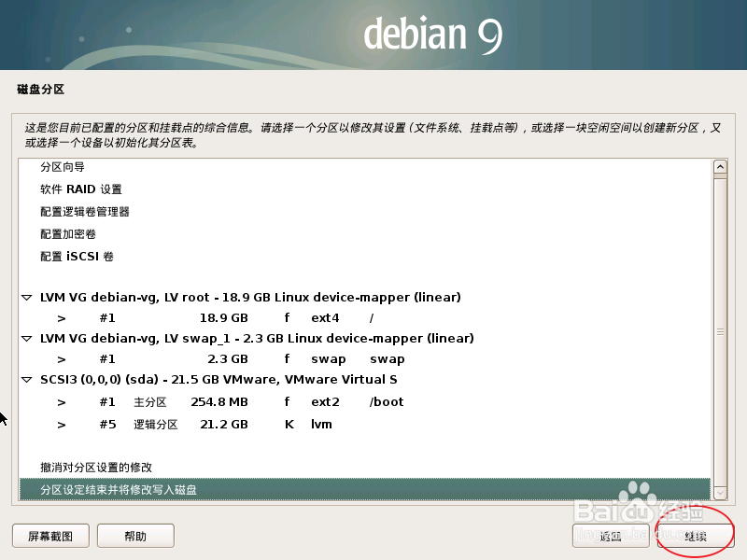
Task: Click the 屏幕截图 screenshot button
Action: [x=50, y=536]
